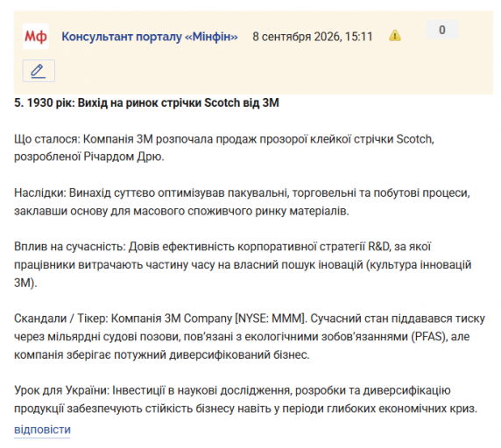This screenshot has width=501, height=448.
Task: Click the word (PFAS) in scandals paragraph
Action: click(429, 337)
